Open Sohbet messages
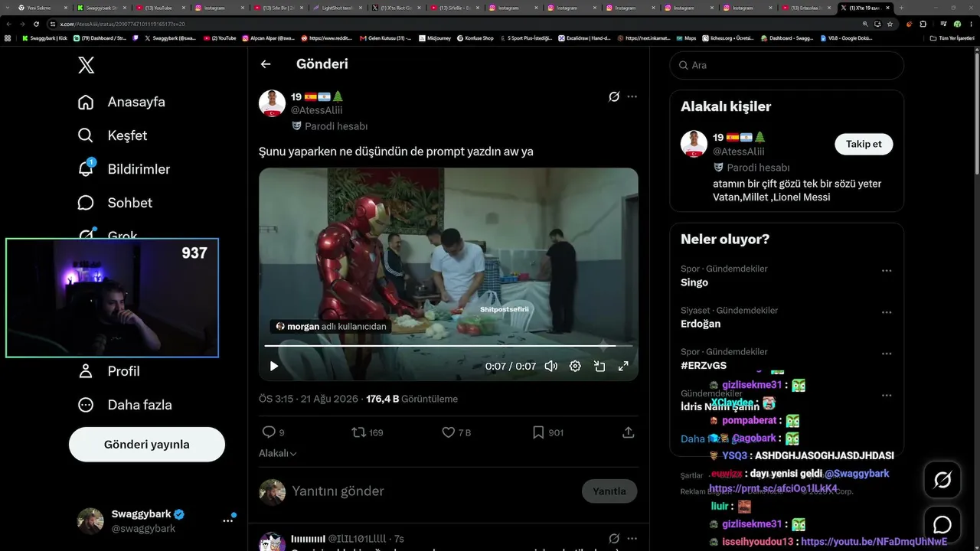Image resolution: width=980 pixels, height=551 pixels. pos(115,203)
